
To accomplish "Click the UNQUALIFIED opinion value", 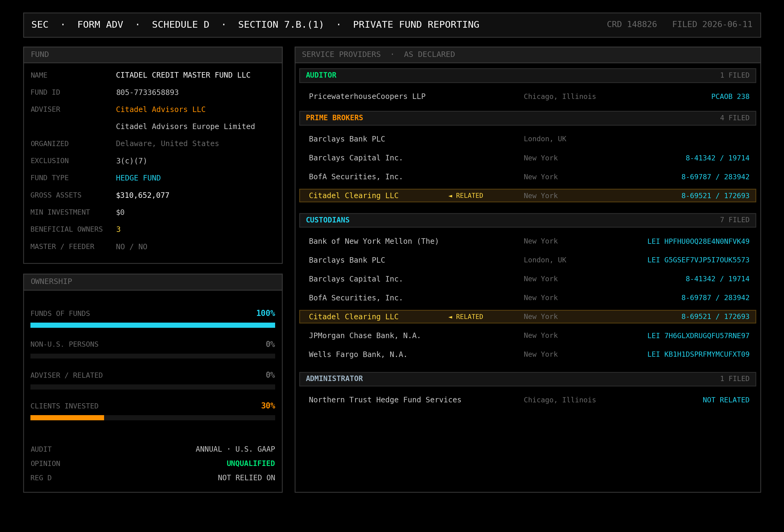I will tap(251, 464).
